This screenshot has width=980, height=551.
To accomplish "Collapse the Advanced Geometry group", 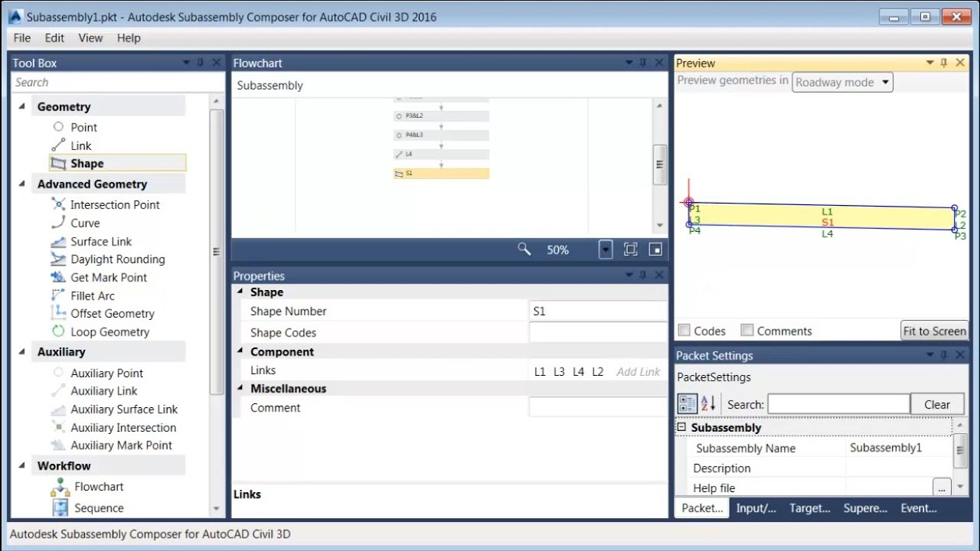I will (x=21, y=184).
